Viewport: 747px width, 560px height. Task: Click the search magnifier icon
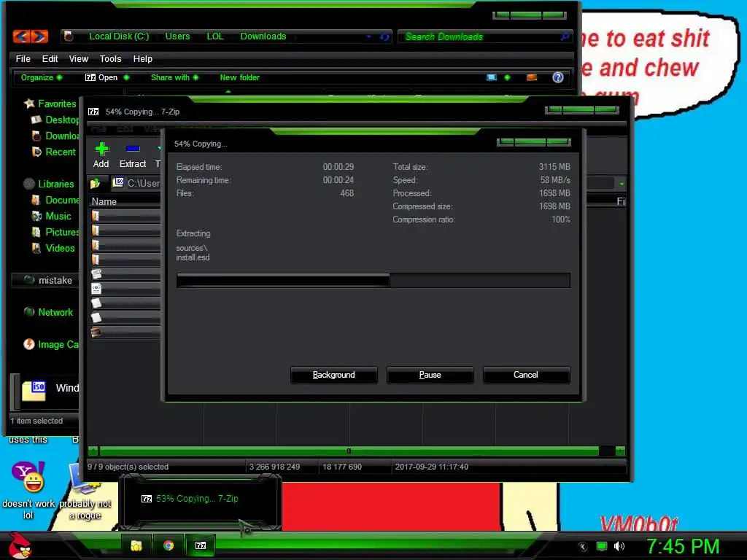565,36
